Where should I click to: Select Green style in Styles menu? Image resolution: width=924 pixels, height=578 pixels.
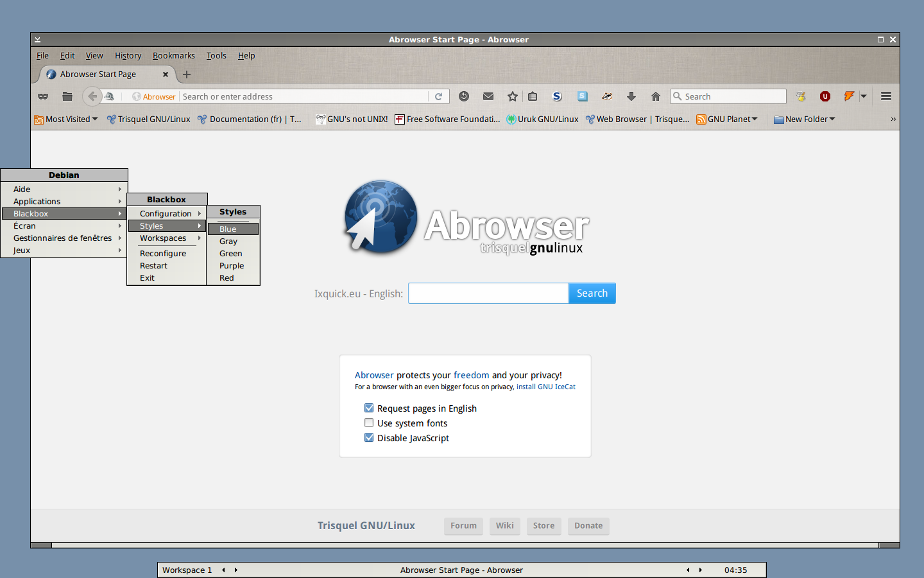233,253
